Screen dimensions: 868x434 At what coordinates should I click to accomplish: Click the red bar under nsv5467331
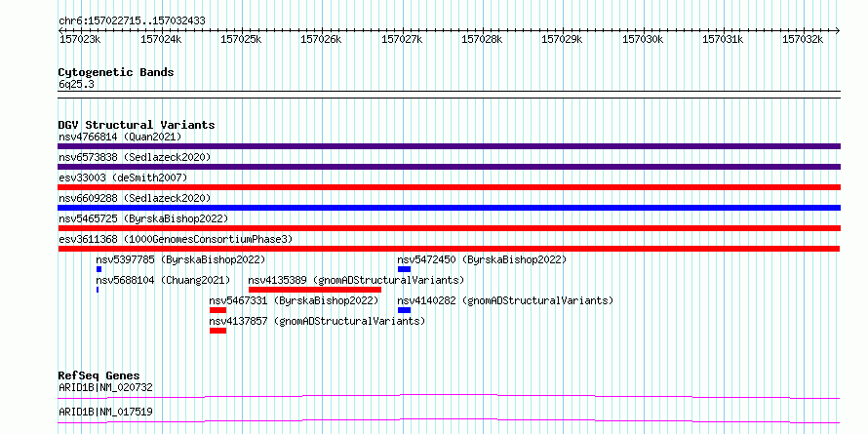(218, 310)
